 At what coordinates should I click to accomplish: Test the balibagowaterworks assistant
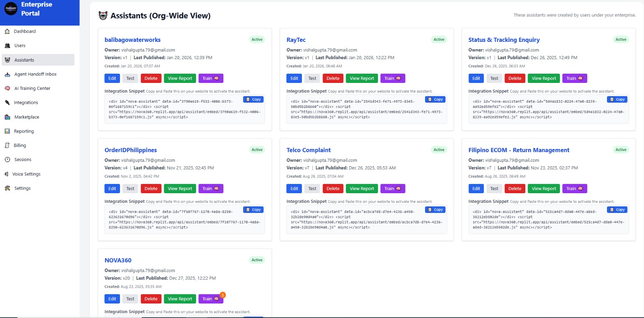click(x=130, y=78)
